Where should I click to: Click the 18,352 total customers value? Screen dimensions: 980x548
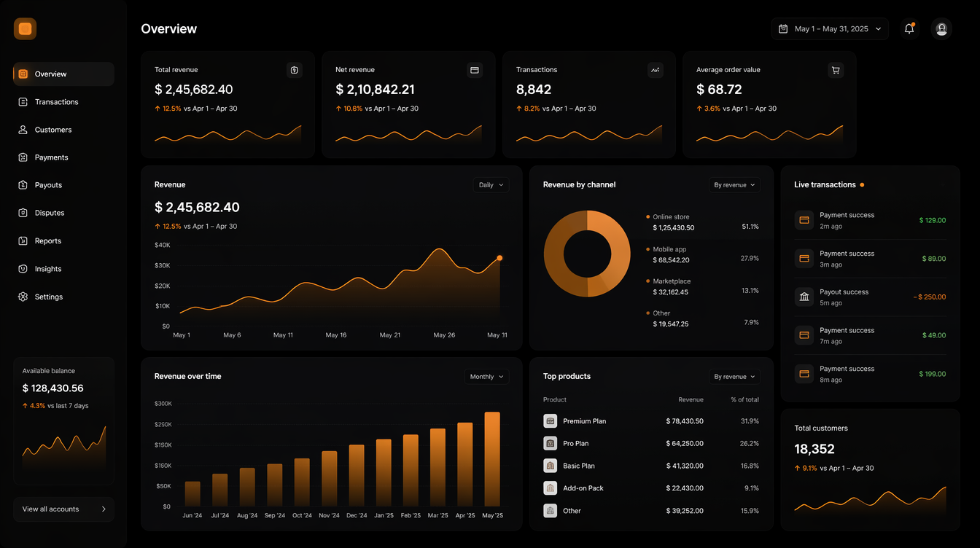(x=814, y=449)
